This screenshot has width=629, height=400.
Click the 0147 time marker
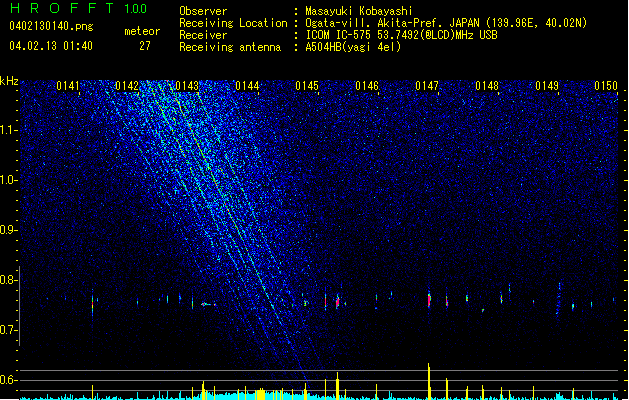click(x=427, y=86)
